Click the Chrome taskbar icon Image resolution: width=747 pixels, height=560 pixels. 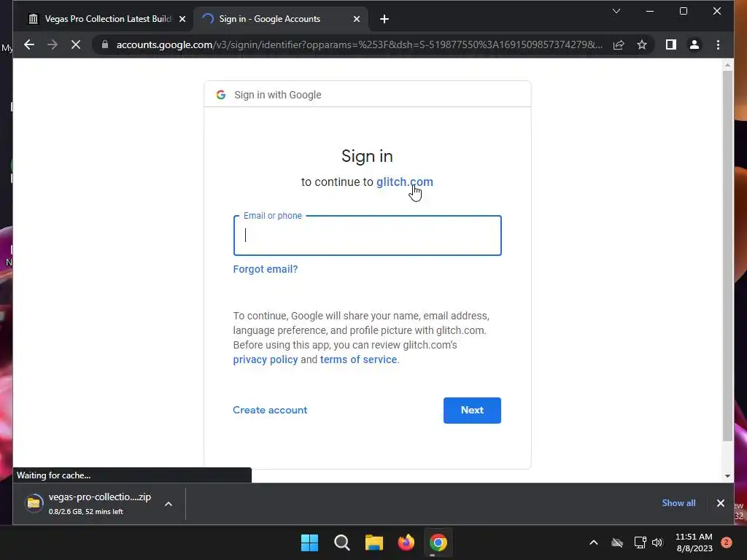coord(438,542)
